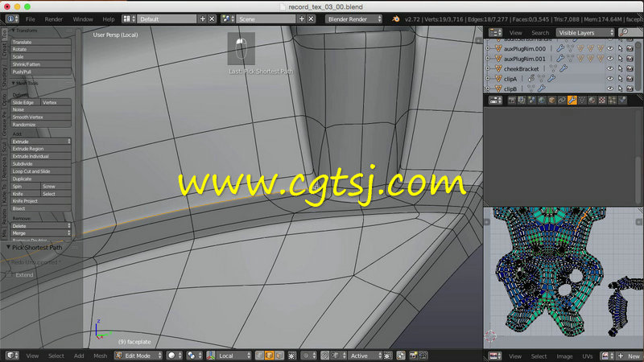The width and height of the screenshot is (644, 362).
Task: Click the Translate button
Action: coord(41,42)
